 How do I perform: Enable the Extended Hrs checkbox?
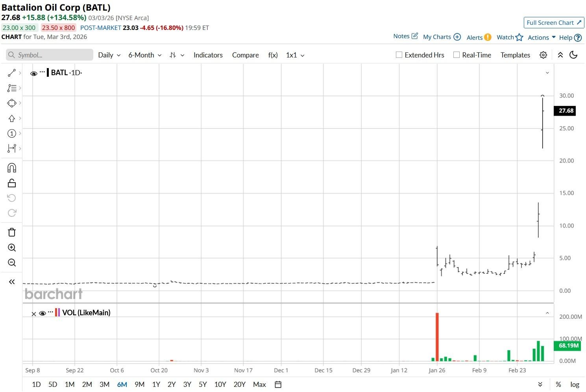(x=399, y=55)
